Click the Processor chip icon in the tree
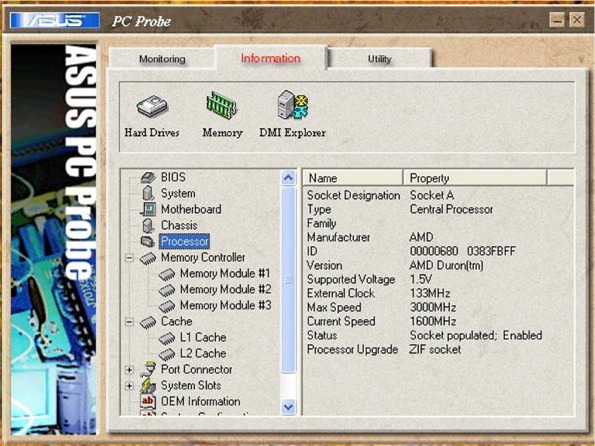 pos(148,241)
